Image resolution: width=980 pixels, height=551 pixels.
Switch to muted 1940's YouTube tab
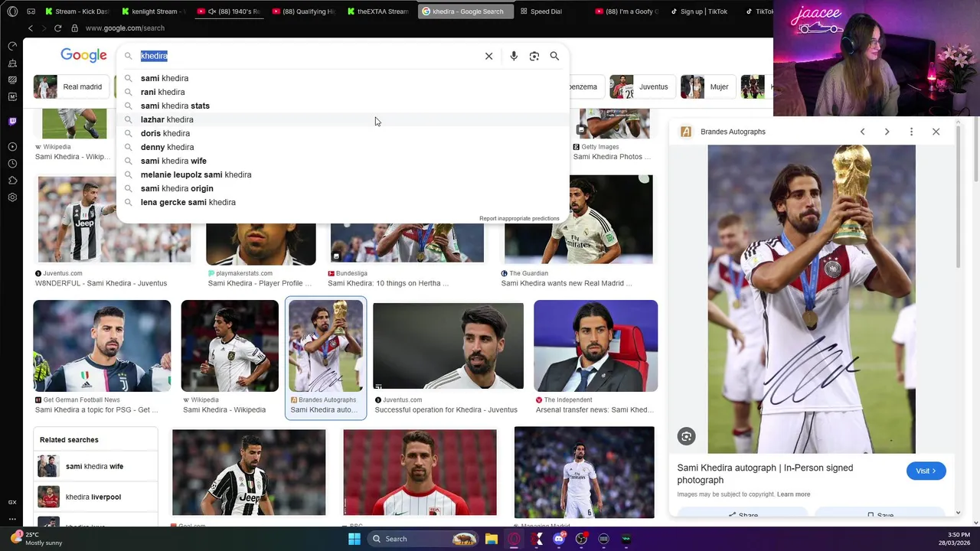228,11
